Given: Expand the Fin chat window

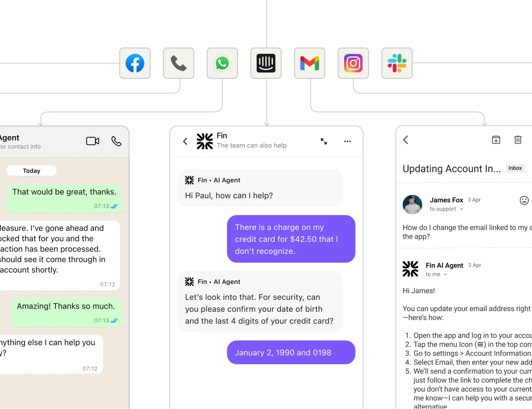Looking at the screenshot, I should coord(324,141).
